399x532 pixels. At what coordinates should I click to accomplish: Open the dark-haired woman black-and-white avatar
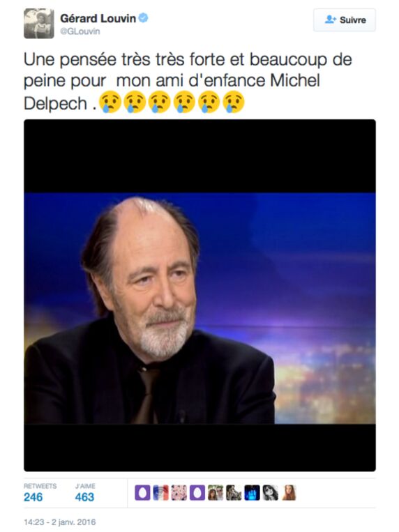pyautogui.click(x=271, y=493)
